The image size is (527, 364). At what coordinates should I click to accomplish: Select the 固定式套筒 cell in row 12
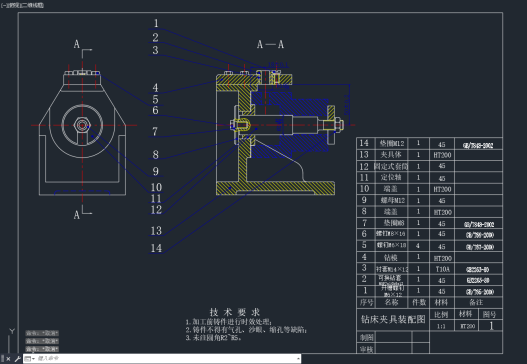pyautogui.click(x=392, y=166)
